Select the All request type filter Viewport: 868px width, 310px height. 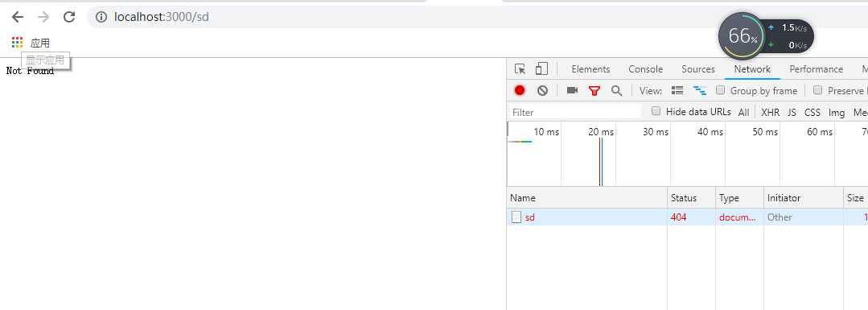coord(743,112)
